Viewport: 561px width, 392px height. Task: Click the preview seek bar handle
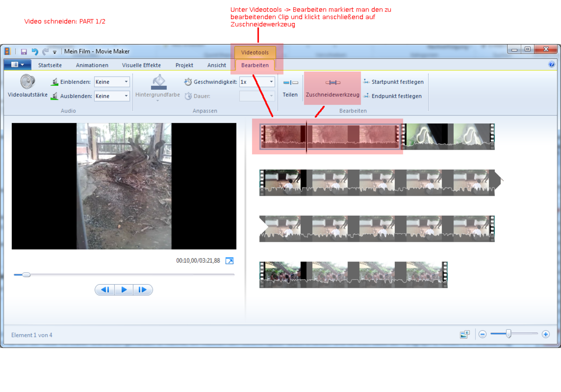26,275
